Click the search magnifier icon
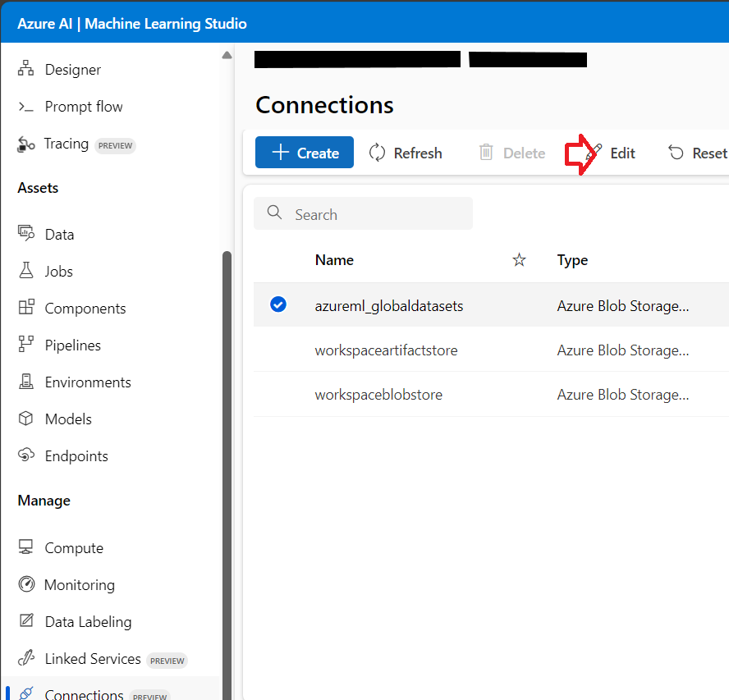The height and width of the screenshot is (700, 729). tap(274, 213)
